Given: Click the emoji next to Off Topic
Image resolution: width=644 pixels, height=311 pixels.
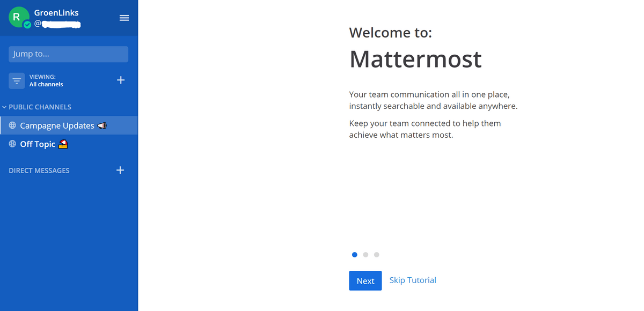Looking at the screenshot, I should pos(63,144).
